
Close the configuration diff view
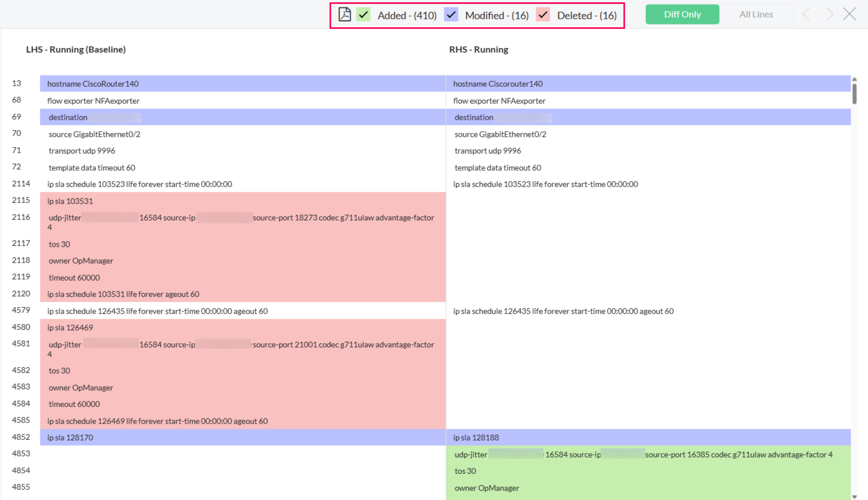click(x=849, y=14)
